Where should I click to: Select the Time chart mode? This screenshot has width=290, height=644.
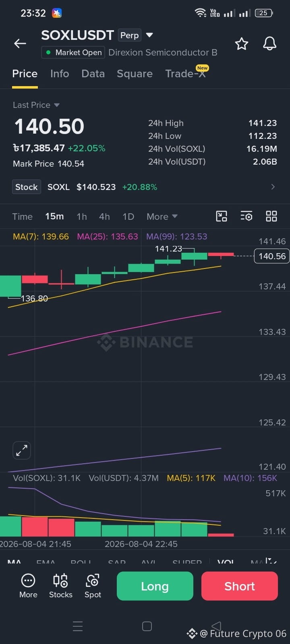(x=22, y=217)
